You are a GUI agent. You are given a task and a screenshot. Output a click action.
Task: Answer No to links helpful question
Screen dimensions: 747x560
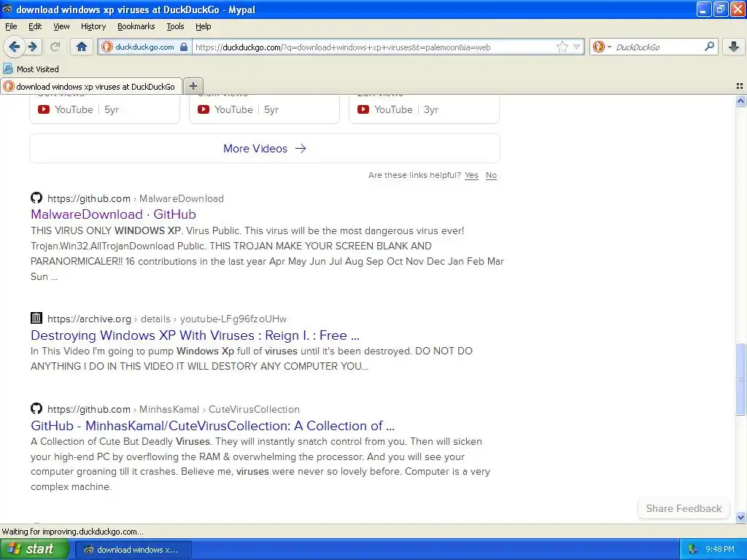pos(491,175)
